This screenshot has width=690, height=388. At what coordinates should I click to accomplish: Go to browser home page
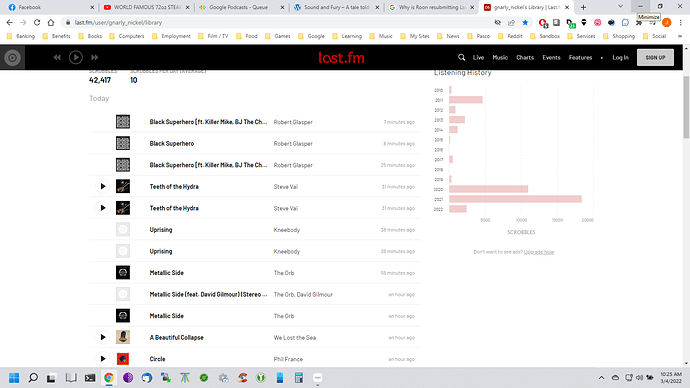51,22
